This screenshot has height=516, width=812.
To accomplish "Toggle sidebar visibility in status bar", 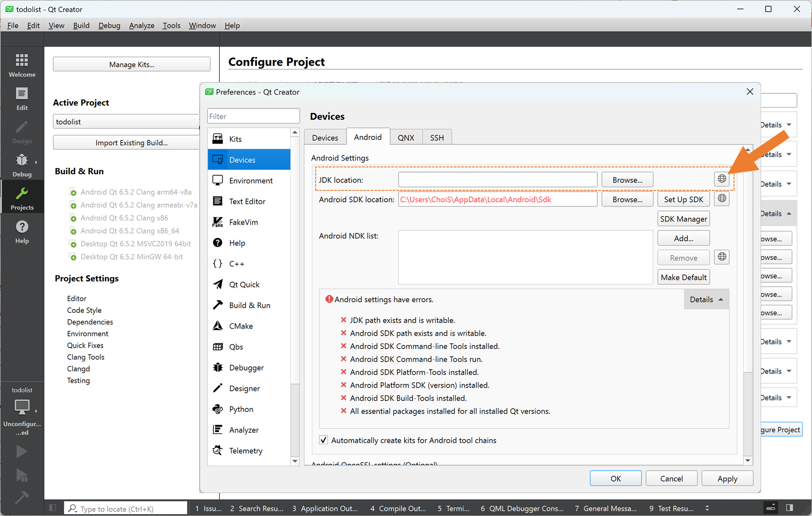I will pyautogui.click(x=53, y=508).
